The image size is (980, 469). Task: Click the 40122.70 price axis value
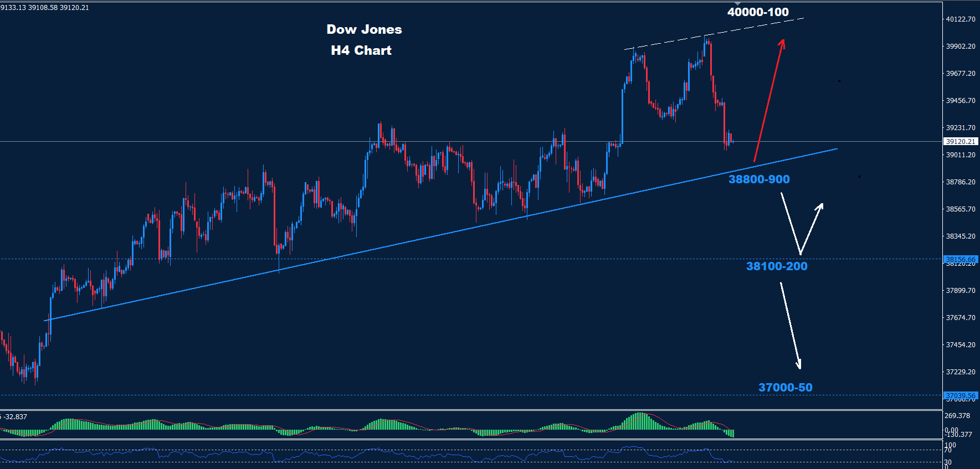(960, 19)
